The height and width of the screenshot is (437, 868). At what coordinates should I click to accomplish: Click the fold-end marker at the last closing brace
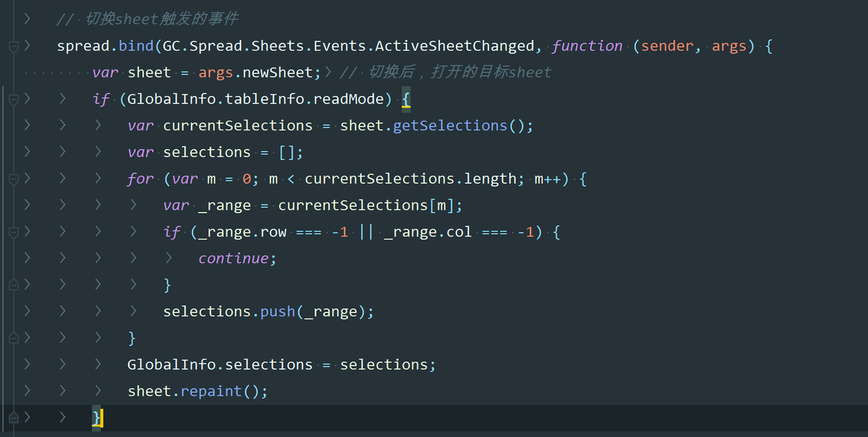click(13, 417)
